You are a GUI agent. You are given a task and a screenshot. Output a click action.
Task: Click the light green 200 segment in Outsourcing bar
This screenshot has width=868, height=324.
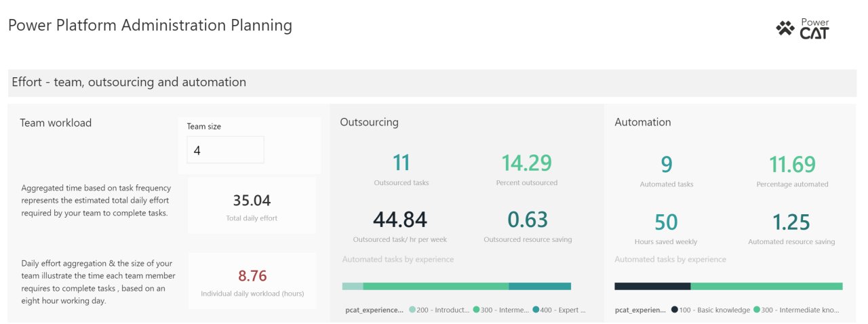pos(353,286)
